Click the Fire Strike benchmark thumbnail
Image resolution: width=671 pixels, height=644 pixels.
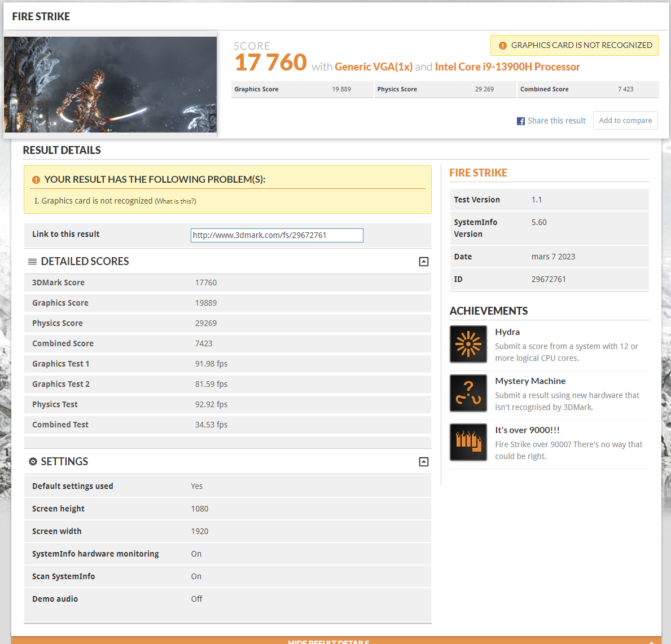111,85
